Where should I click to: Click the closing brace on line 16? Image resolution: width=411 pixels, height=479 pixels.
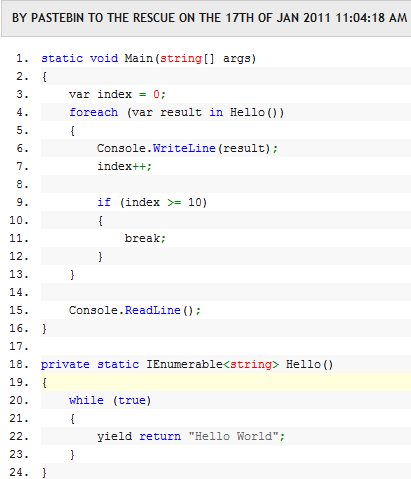(x=44, y=329)
